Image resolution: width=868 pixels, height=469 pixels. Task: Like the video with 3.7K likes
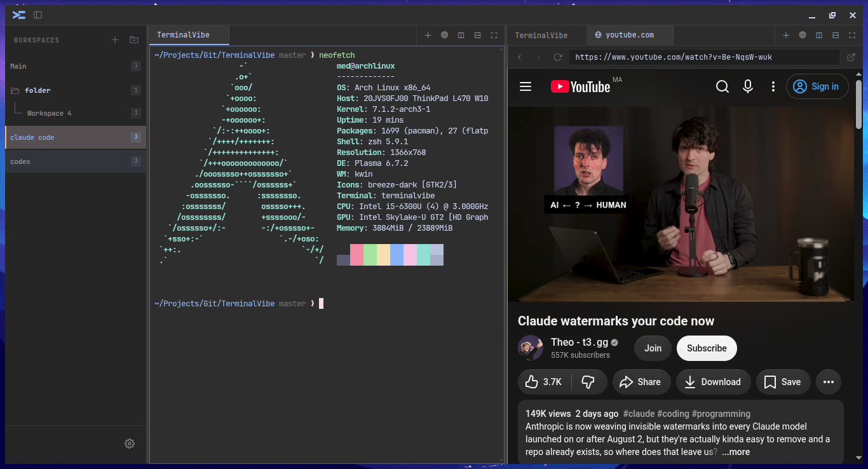click(x=544, y=382)
